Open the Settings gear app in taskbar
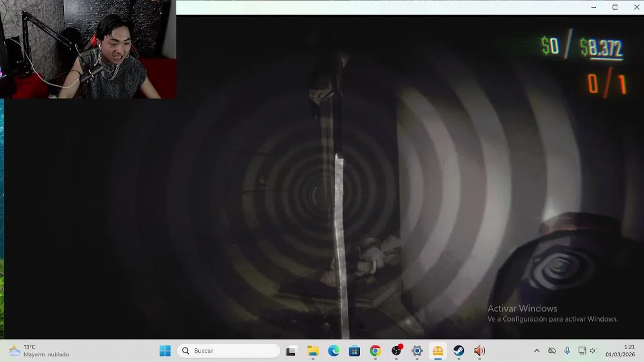 click(417, 351)
